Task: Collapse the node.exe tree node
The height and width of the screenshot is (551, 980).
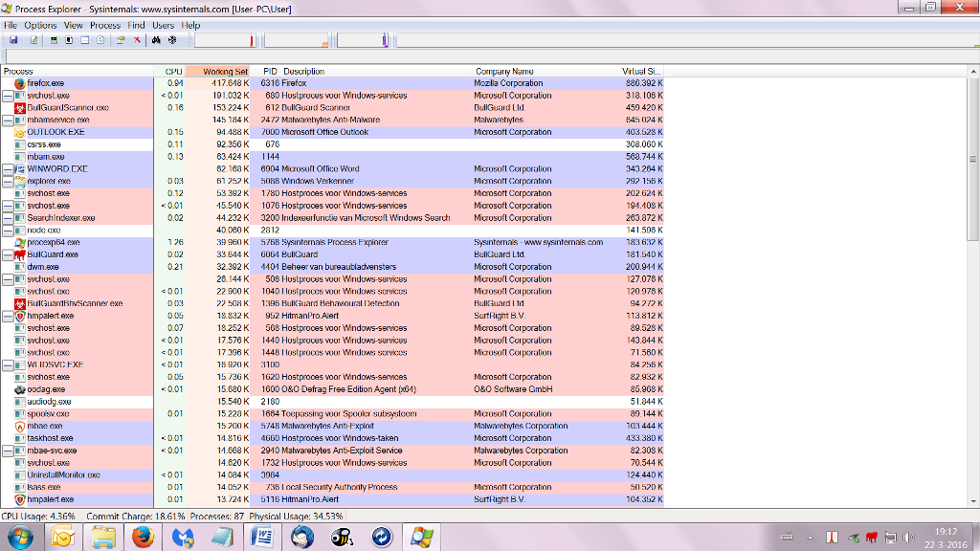Action: pyautogui.click(x=8, y=230)
